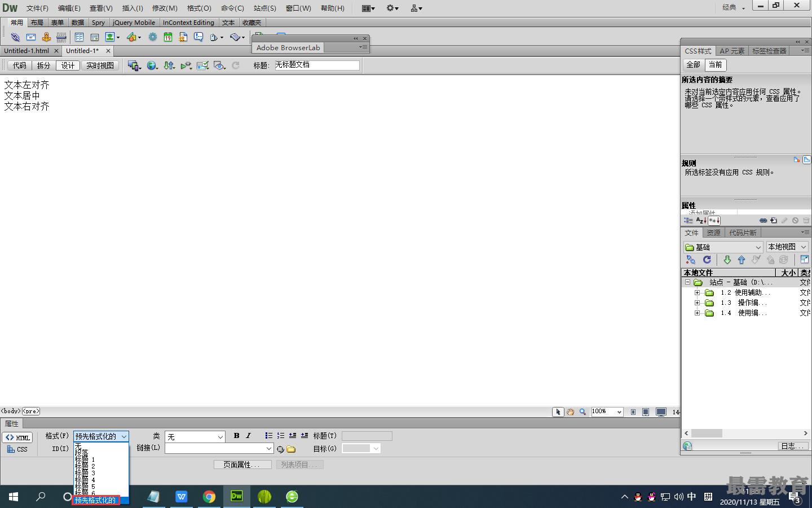Create a new CSS rule icon

pos(774,221)
